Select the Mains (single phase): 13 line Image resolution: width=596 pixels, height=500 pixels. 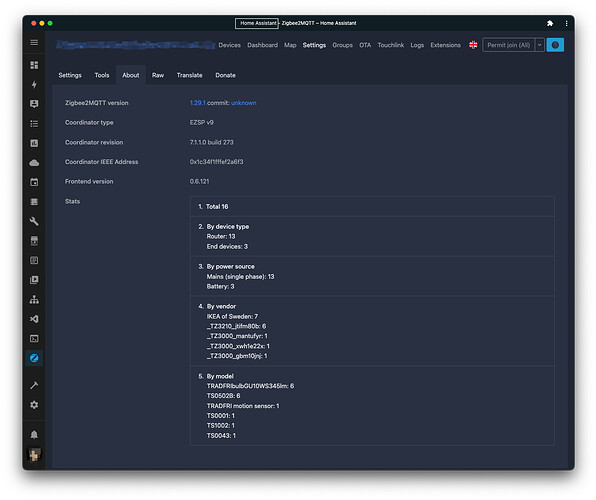point(240,276)
